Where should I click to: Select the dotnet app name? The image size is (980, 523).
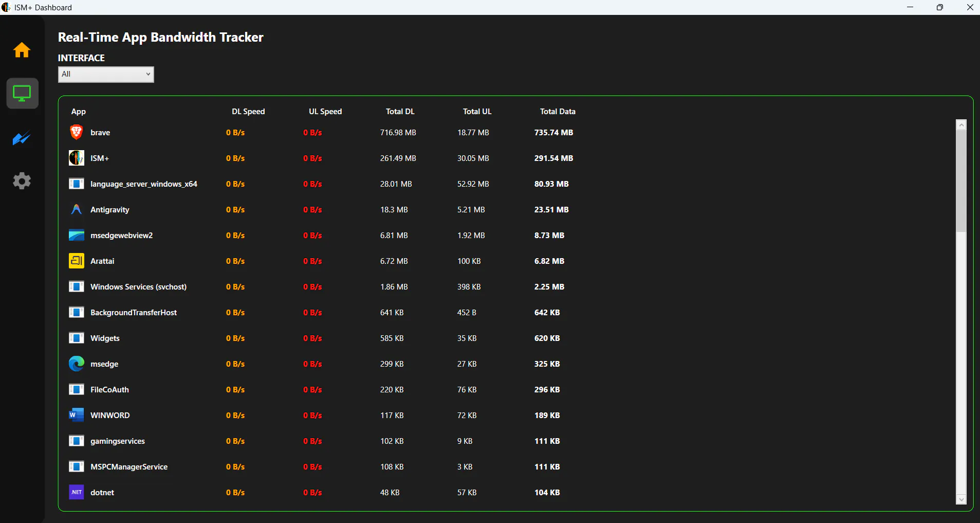coord(102,493)
